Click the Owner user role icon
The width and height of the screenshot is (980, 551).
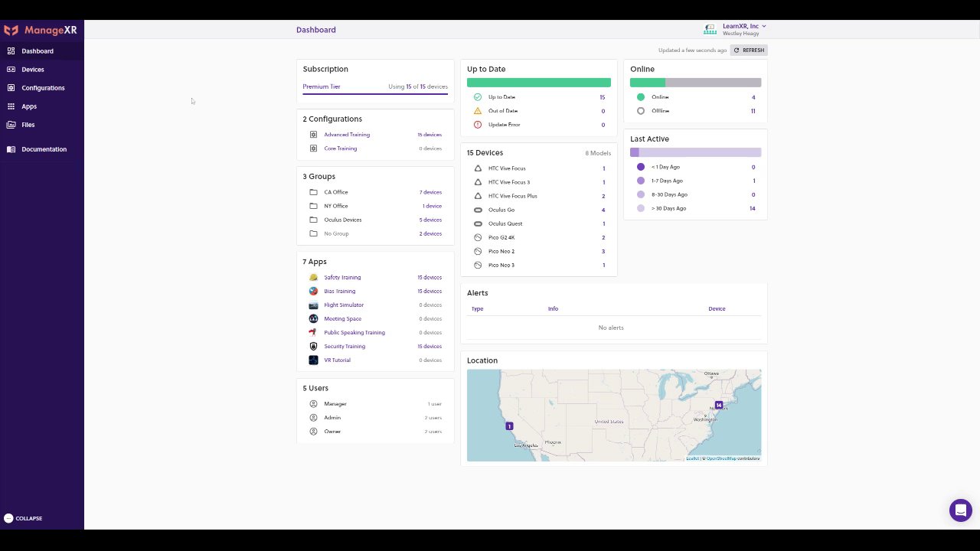coord(313,432)
